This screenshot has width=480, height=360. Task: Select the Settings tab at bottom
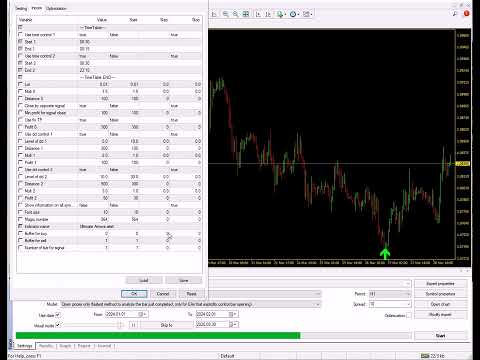pyautogui.click(x=25, y=346)
